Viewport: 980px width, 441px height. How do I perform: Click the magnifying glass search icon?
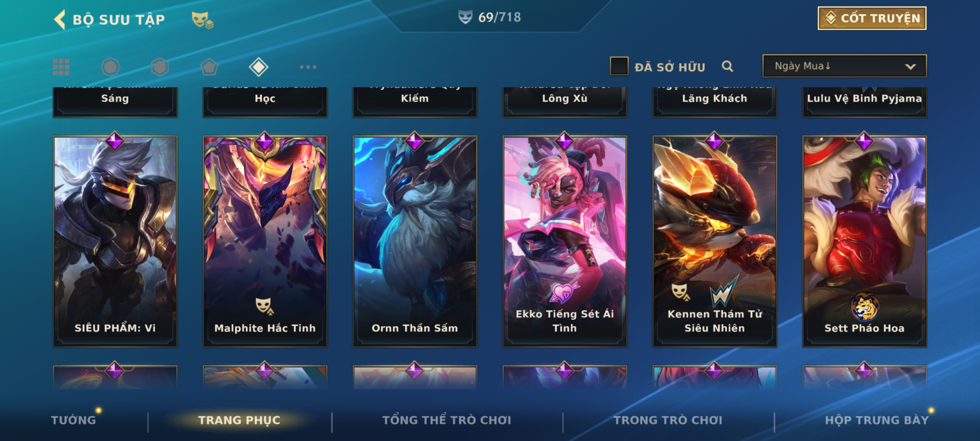click(727, 66)
